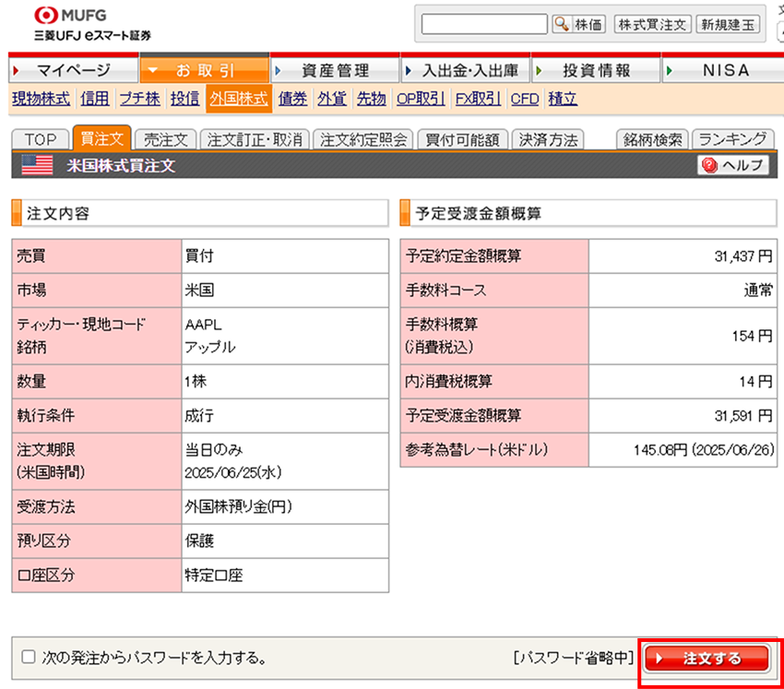The image size is (784, 689).
Task: Click the 新規建玉 button
Action: (x=728, y=25)
